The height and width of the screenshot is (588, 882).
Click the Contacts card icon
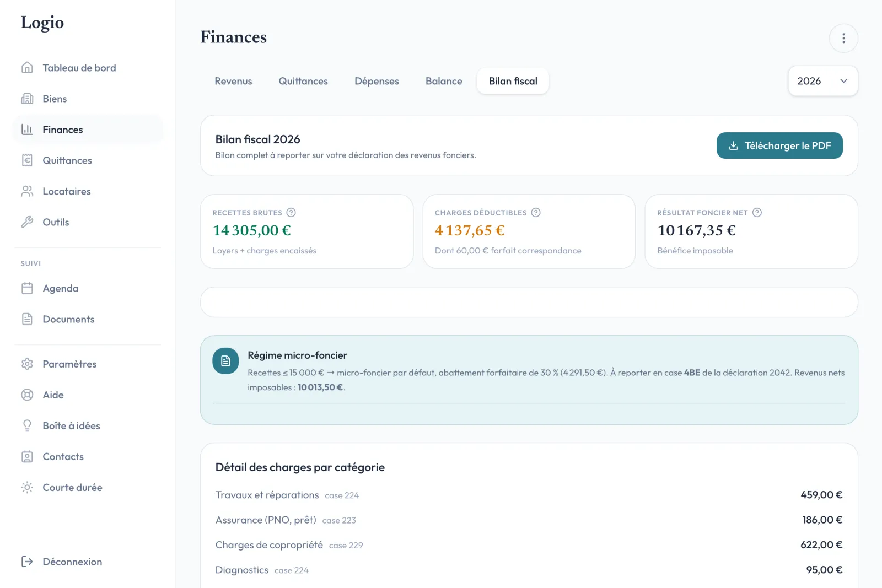(27, 456)
